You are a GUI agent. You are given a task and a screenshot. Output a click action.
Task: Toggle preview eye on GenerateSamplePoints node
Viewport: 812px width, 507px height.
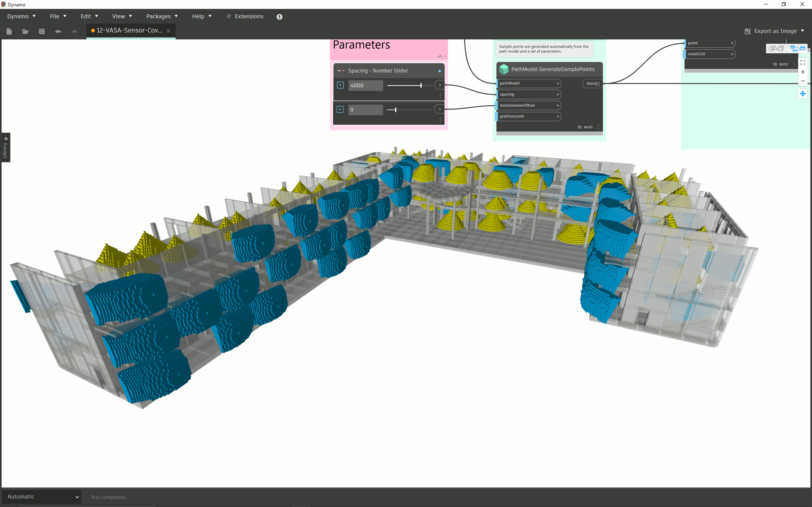point(580,127)
